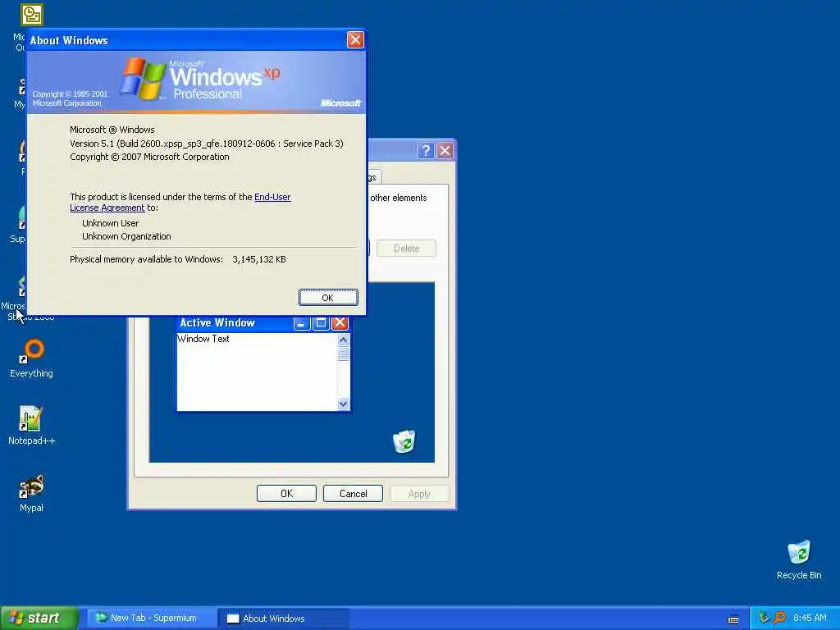Close the About Windows dialog
This screenshot has height=630, width=840.
(355, 39)
